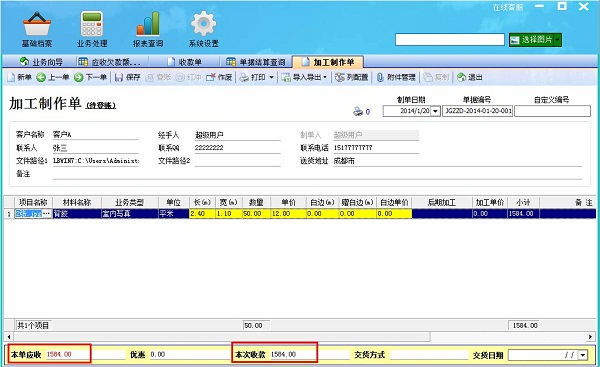Image resolution: width=600 pixels, height=367 pixels.
Task: Click the 客户名称 field
Action: 96,135
